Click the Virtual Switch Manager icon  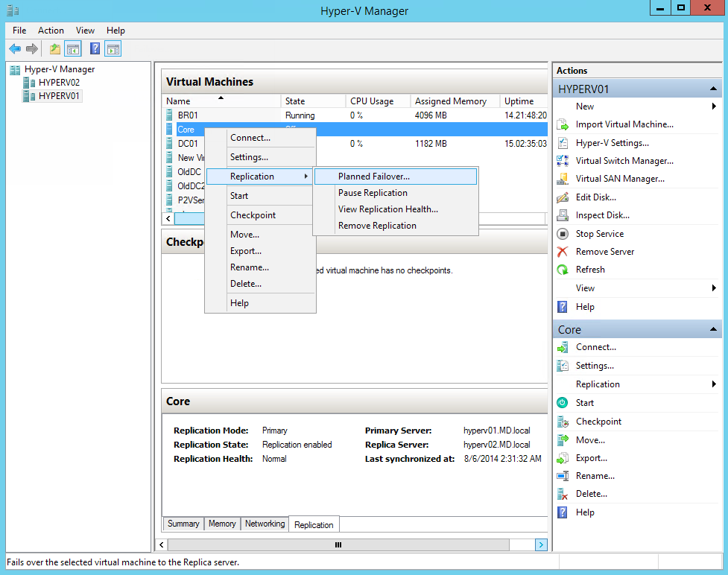[x=563, y=161]
